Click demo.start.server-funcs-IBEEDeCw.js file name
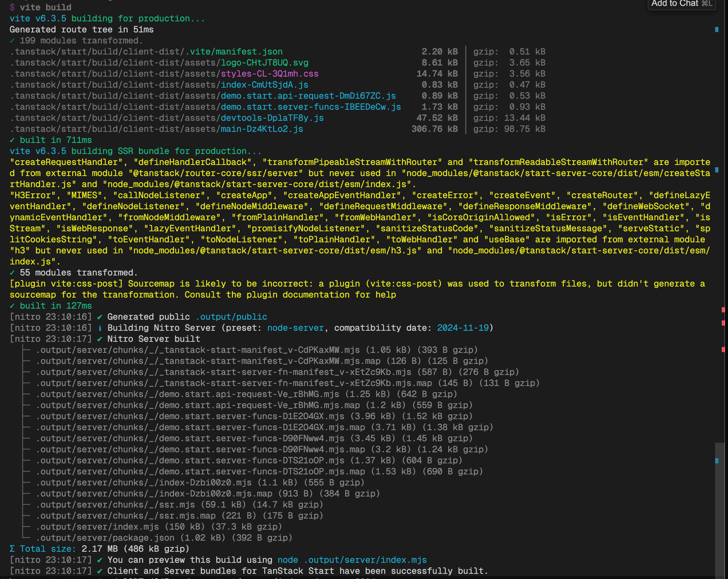Image resolution: width=728 pixels, height=579 pixels. click(x=311, y=107)
